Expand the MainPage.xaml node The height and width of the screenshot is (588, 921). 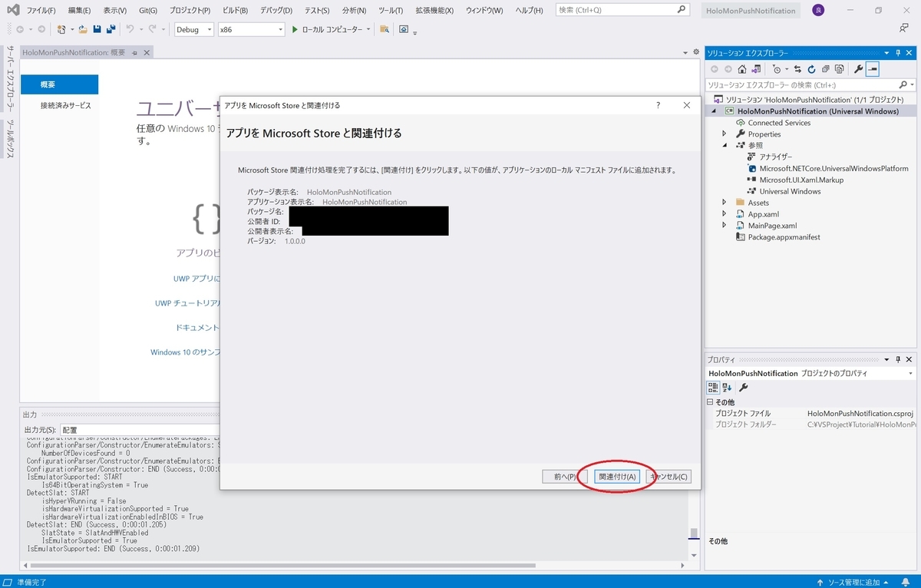coord(724,226)
